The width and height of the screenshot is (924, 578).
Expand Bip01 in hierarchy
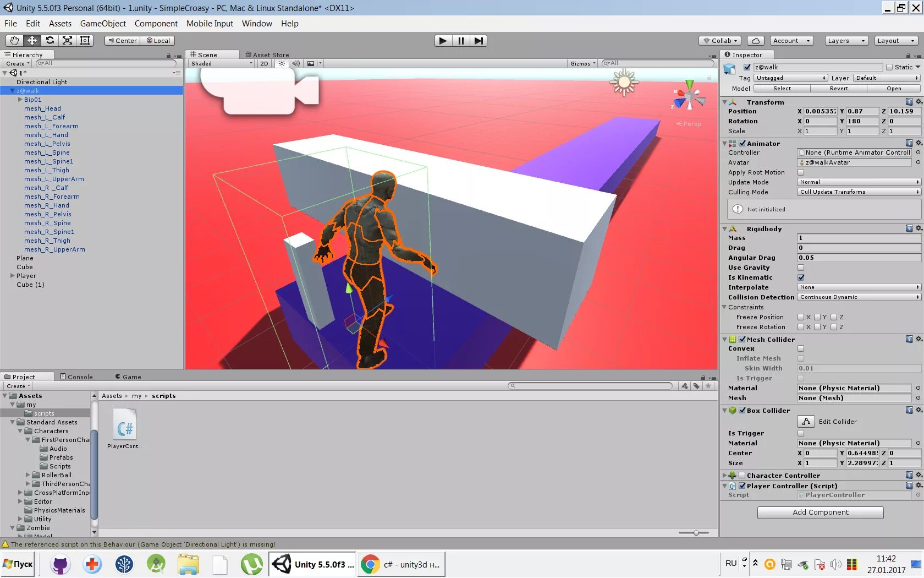point(20,100)
